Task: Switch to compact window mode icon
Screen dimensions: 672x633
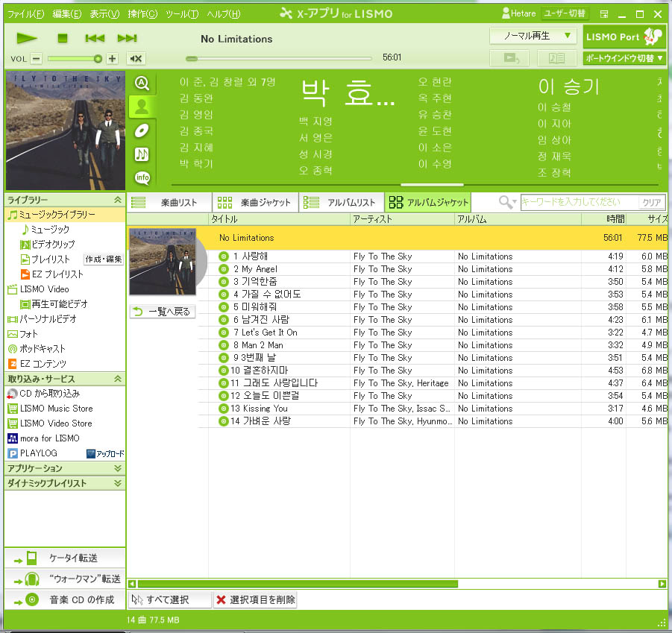Action: pyautogui.click(x=604, y=14)
